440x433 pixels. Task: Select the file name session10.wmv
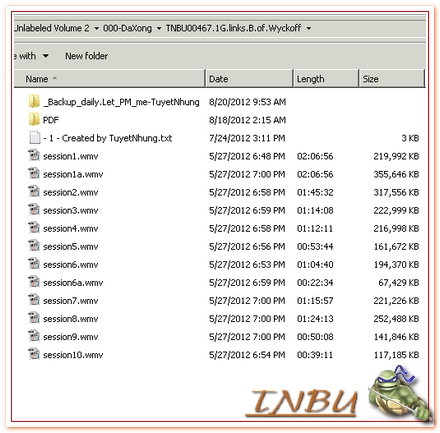click(x=73, y=355)
